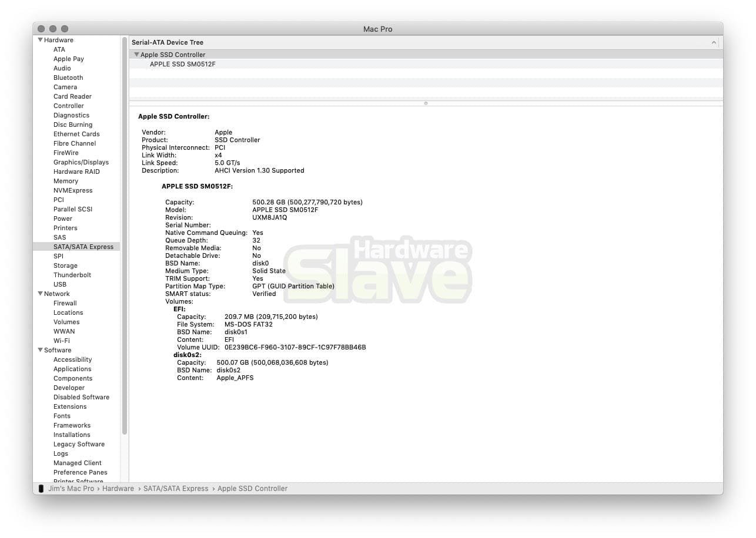Click Hardware in the path bar
Image resolution: width=756 pixels, height=538 pixels.
(x=118, y=489)
